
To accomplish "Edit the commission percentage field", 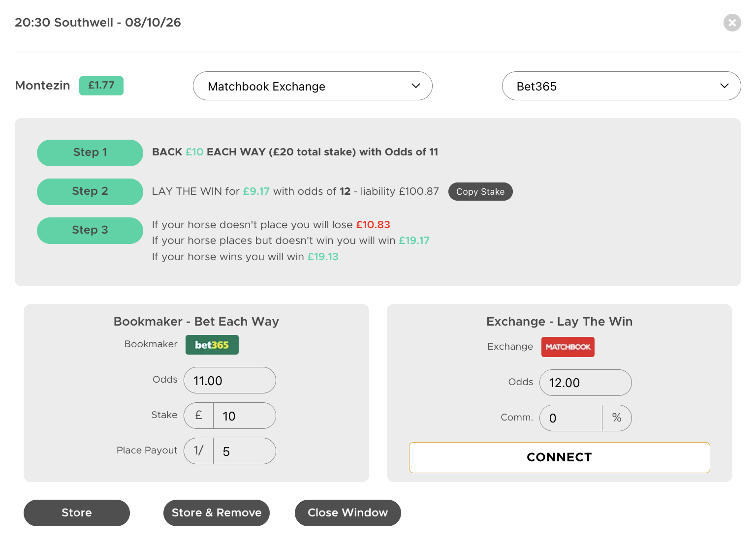I will (571, 418).
